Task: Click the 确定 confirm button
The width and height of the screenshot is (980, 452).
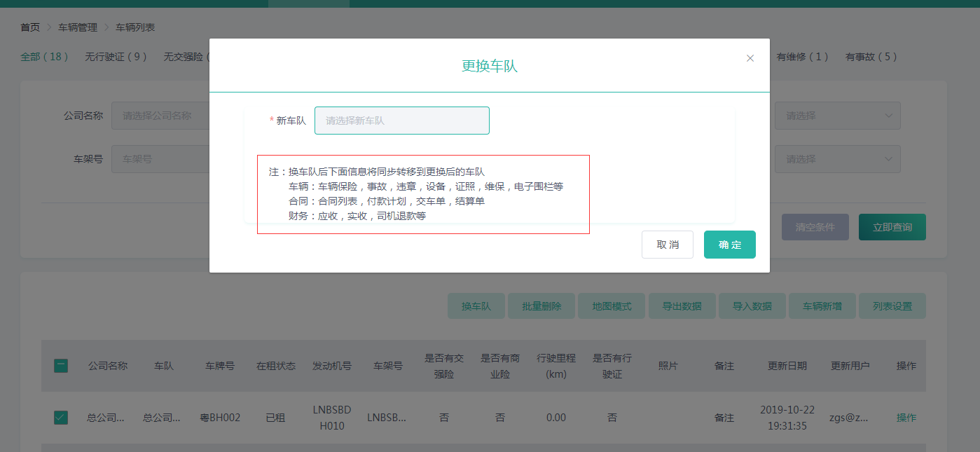Action: pyautogui.click(x=729, y=245)
